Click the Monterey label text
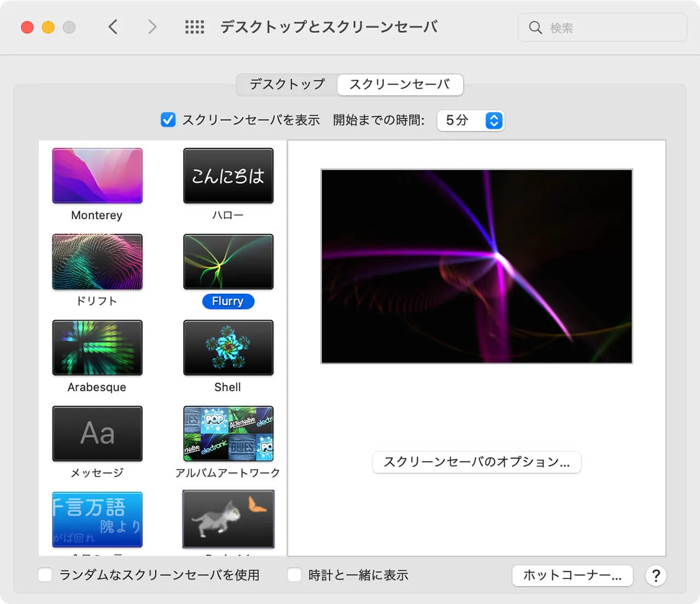This screenshot has height=604, width=700. pos(97,215)
